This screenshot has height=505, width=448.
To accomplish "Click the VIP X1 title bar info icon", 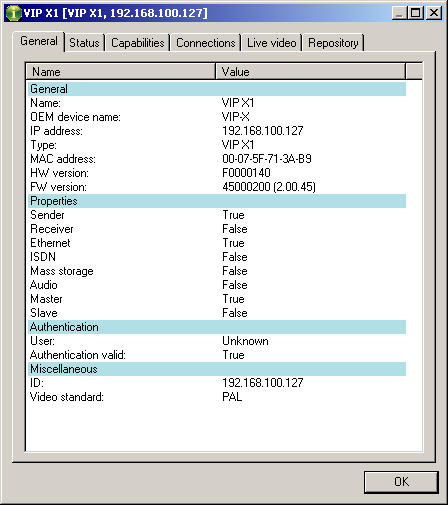I will point(14,13).
